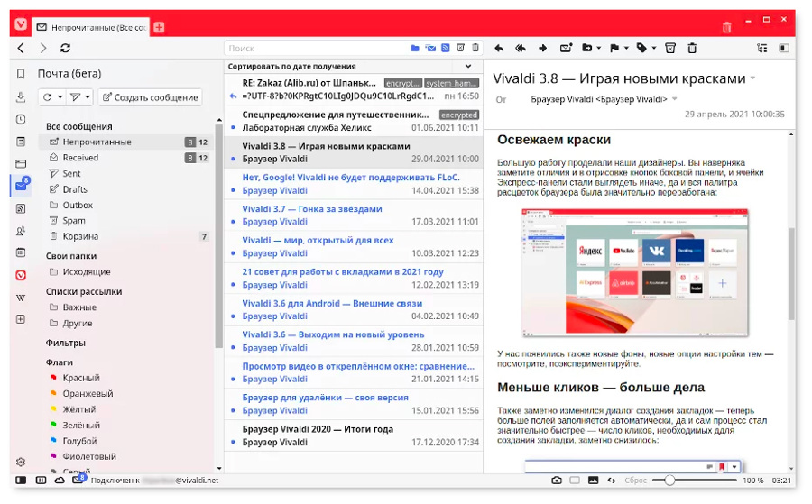Toggle mailing lists filter in search bar
This screenshot has width=812, height=504.
[x=430, y=48]
